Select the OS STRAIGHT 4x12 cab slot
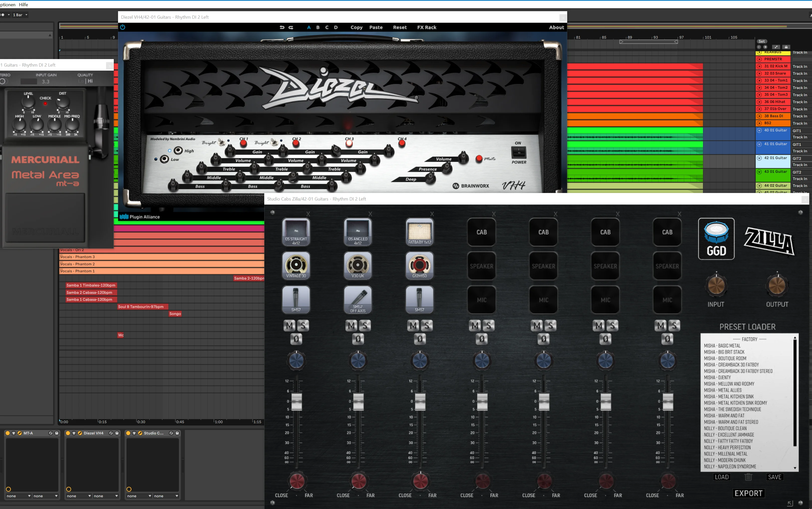 (x=296, y=232)
